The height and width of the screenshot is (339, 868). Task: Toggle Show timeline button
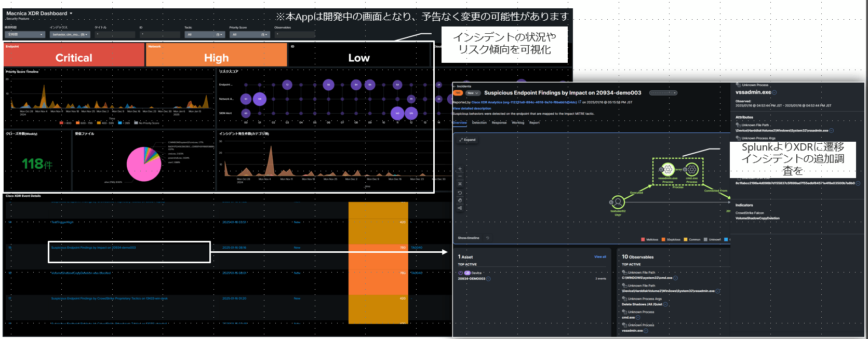[x=469, y=238]
